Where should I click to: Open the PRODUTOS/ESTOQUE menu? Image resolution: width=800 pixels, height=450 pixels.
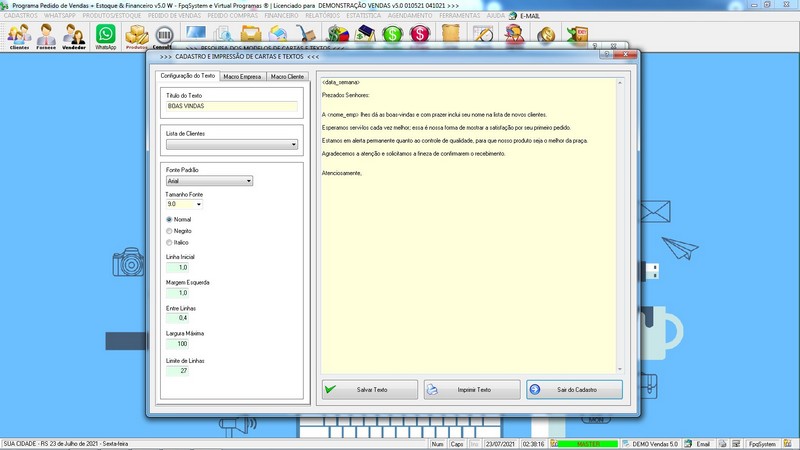pos(112,16)
